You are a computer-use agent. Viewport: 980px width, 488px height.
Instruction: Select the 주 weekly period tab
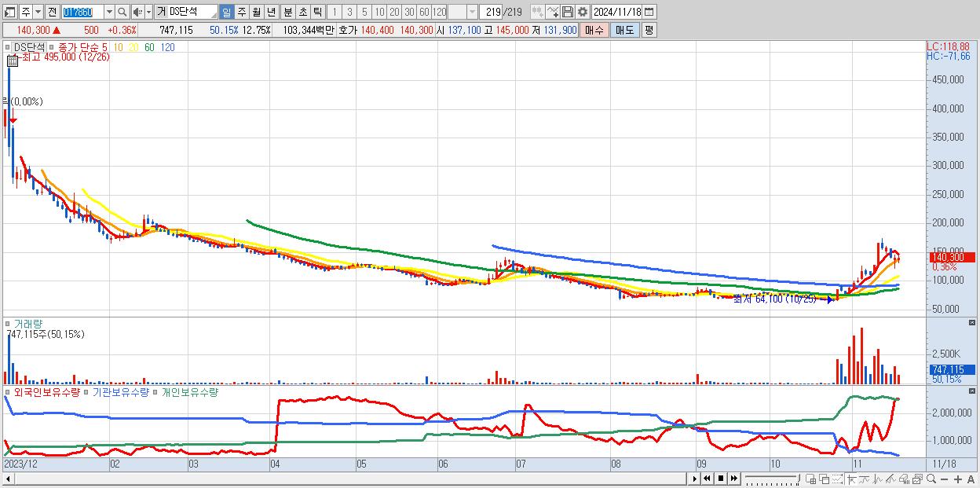tap(241, 12)
